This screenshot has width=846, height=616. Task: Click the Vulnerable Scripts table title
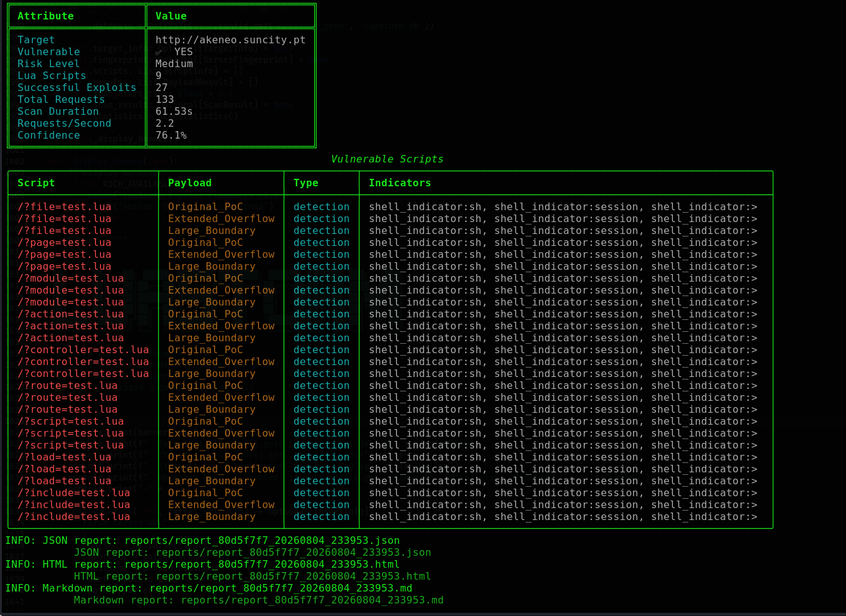click(387, 159)
